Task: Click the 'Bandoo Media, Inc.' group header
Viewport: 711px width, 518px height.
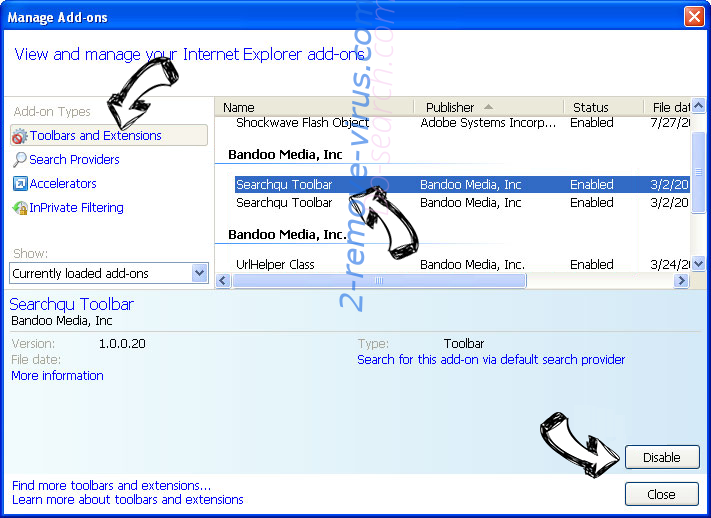Action: pos(287,235)
